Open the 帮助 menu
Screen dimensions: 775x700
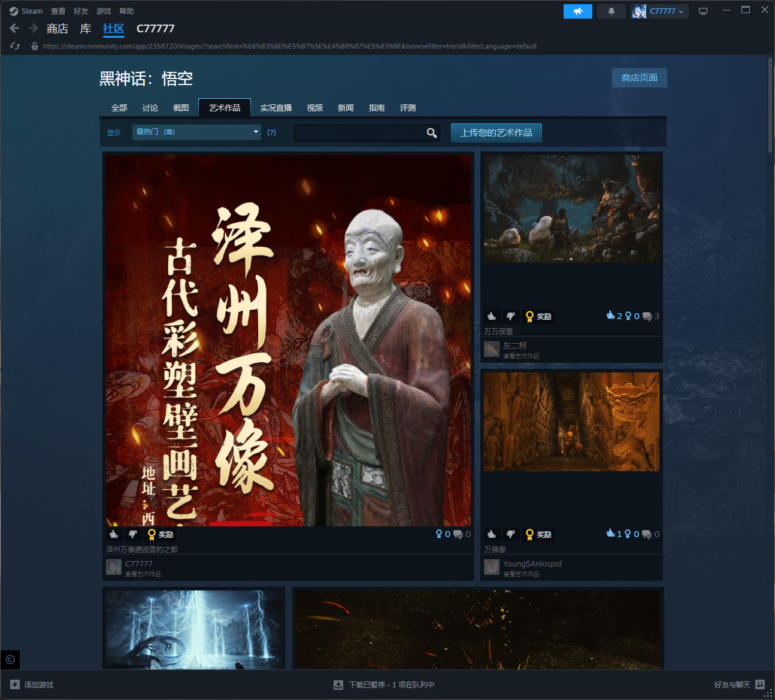126,11
